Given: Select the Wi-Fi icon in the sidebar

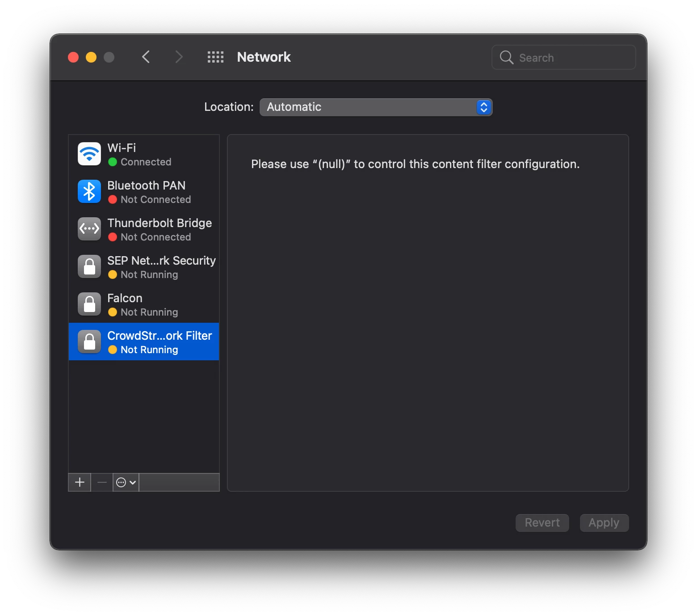Looking at the screenshot, I should coord(89,154).
